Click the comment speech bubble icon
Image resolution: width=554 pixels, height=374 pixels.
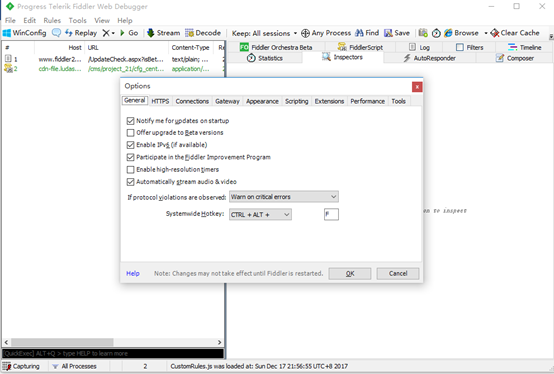[x=56, y=33]
